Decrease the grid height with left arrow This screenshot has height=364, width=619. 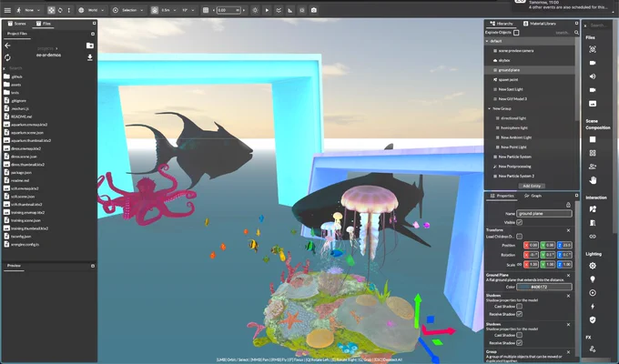[214, 10]
